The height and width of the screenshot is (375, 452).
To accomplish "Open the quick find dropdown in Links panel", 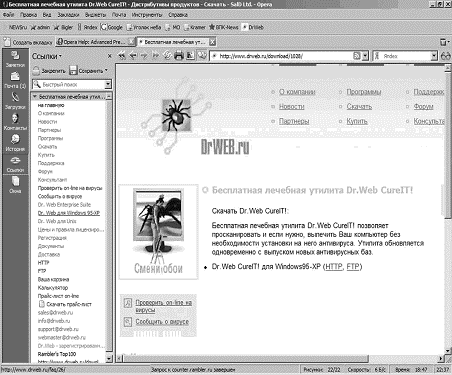I will [108, 84].
